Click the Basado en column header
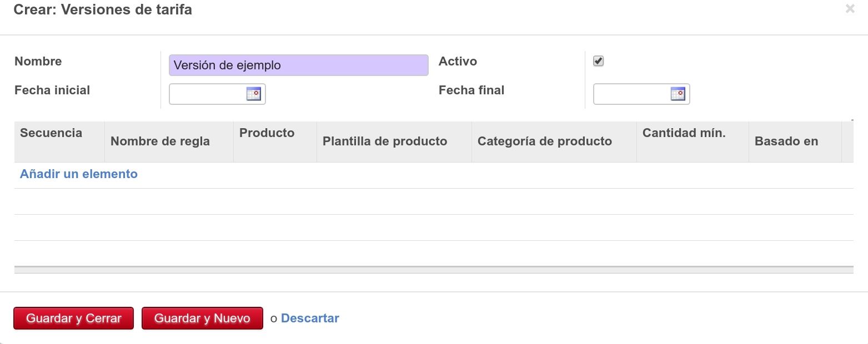The image size is (868, 344). (x=786, y=141)
